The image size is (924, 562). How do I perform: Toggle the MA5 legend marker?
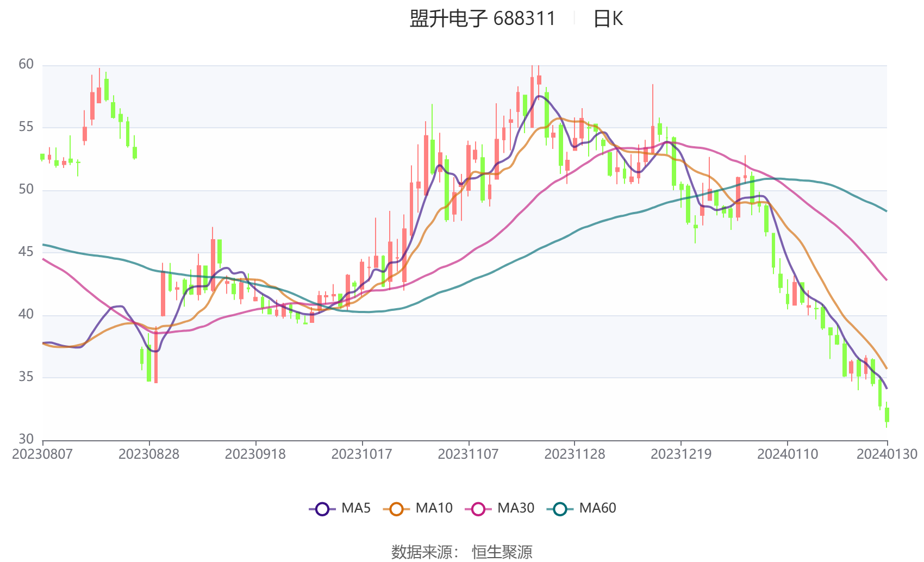(322, 509)
